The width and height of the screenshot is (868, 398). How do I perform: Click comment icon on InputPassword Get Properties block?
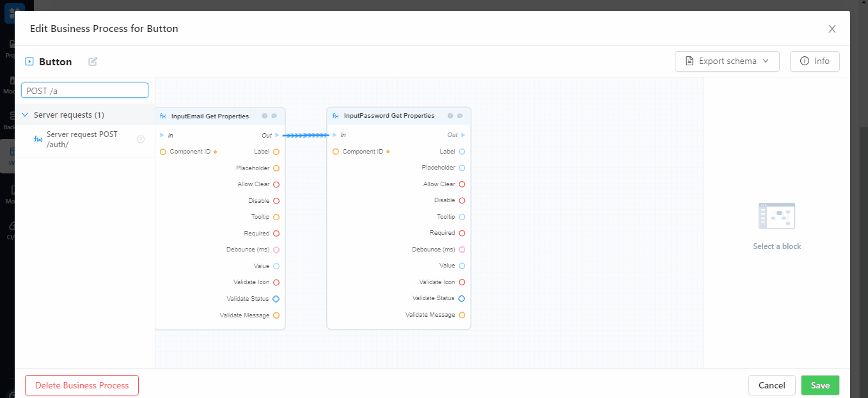tap(460, 116)
